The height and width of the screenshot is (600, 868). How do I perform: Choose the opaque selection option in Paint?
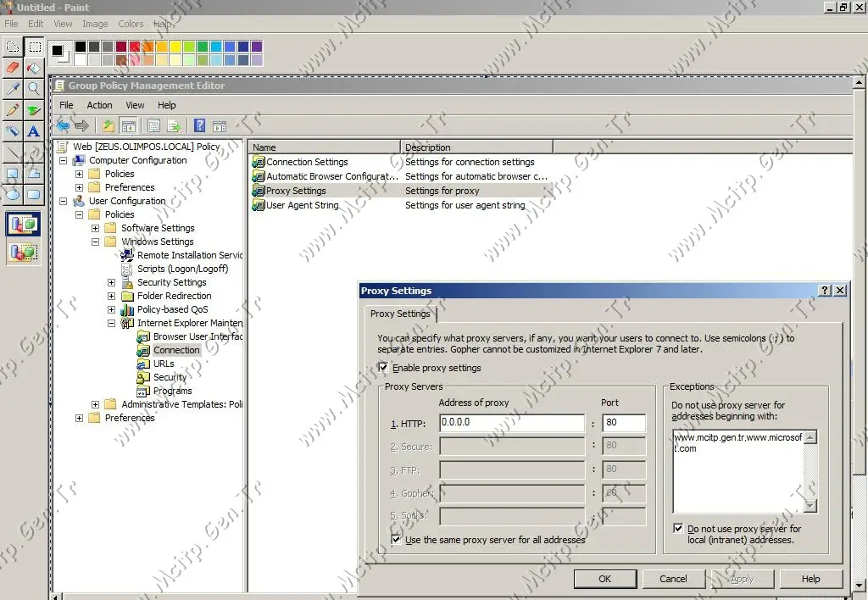click(23, 225)
